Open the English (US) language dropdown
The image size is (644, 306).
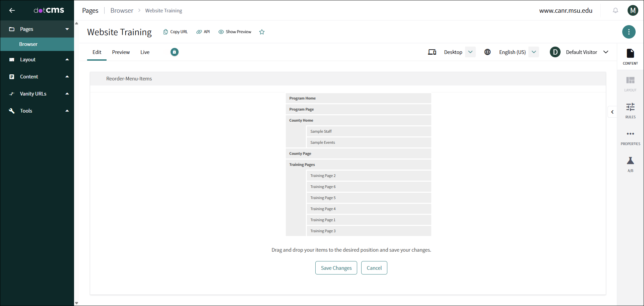pos(534,52)
